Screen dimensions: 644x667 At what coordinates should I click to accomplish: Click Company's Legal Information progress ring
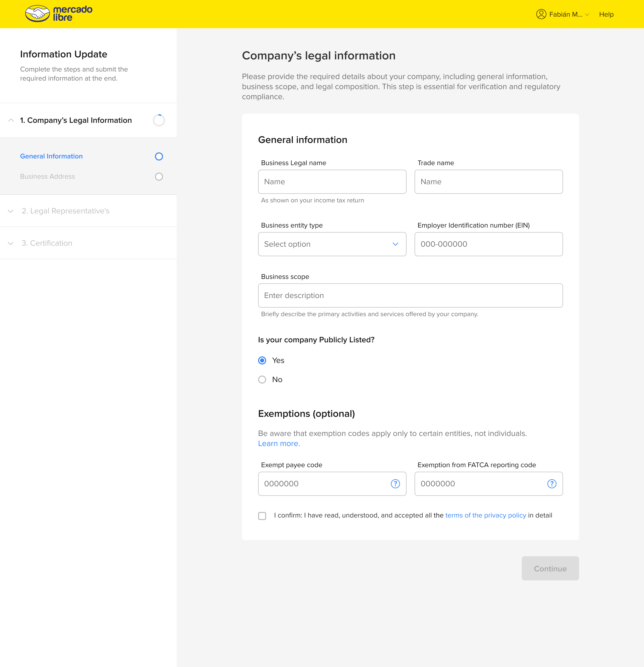point(159,120)
